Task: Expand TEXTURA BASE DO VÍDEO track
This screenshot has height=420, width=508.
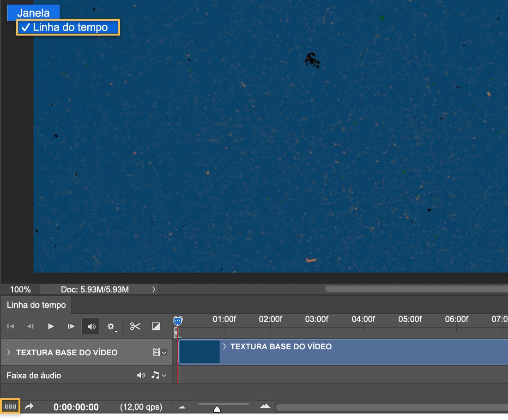Action: click(8, 352)
